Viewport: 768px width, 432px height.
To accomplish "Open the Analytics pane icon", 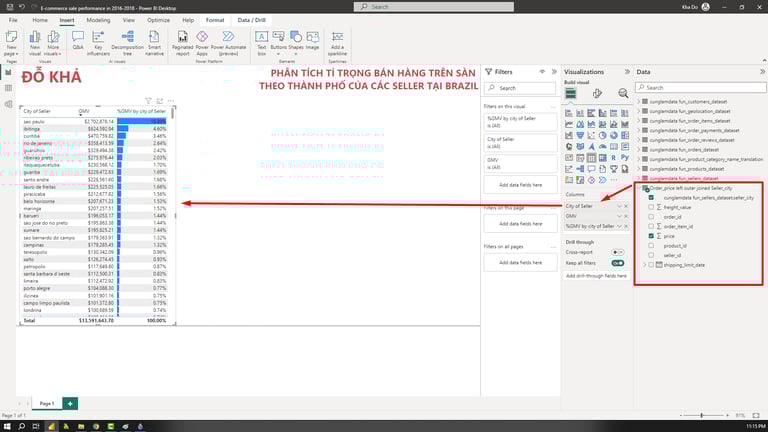I will coord(623,93).
